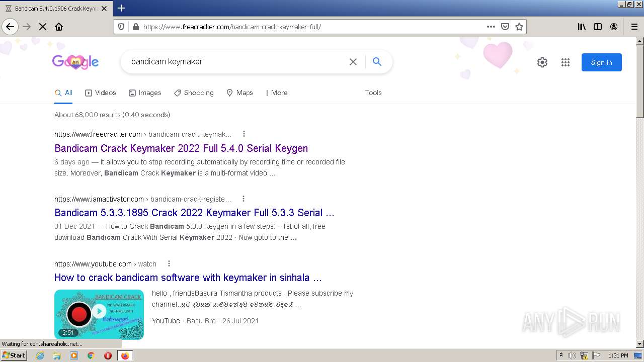The image size is (644, 362).
Task: Open the Library bookmarks icon
Action: (582, 27)
